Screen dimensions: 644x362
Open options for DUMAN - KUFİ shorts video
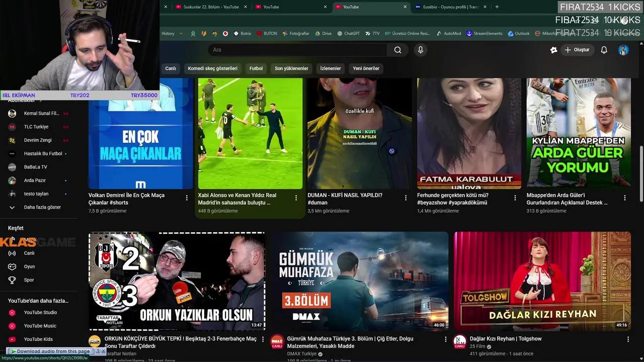click(406, 198)
